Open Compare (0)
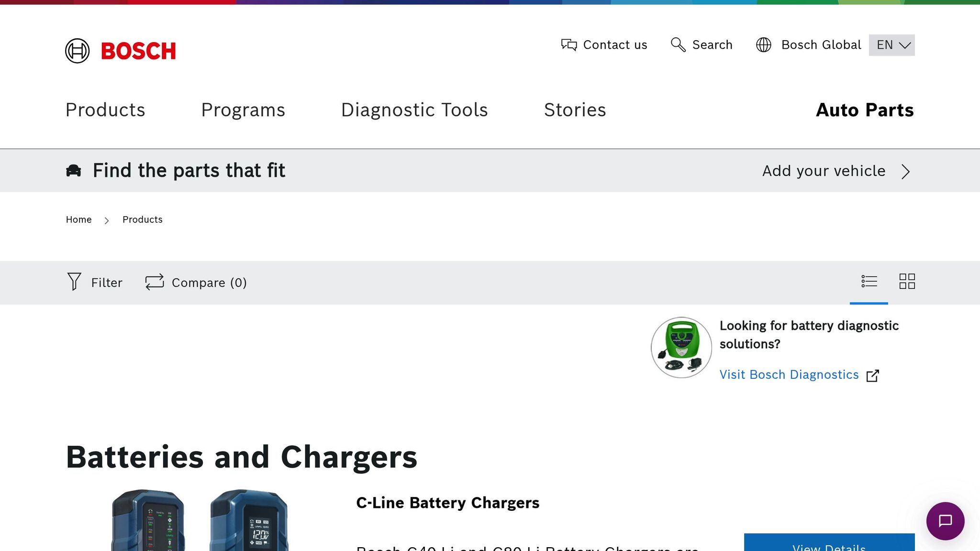Viewport: 980px width, 551px height. point(209,283)
